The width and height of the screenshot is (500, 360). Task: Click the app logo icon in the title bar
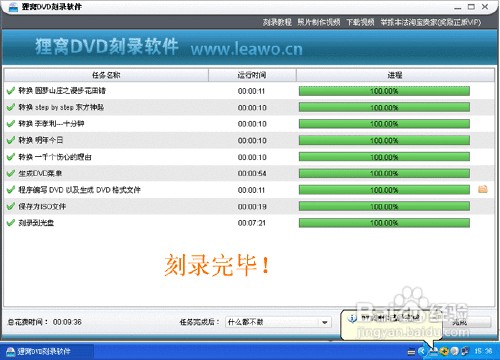13,7
